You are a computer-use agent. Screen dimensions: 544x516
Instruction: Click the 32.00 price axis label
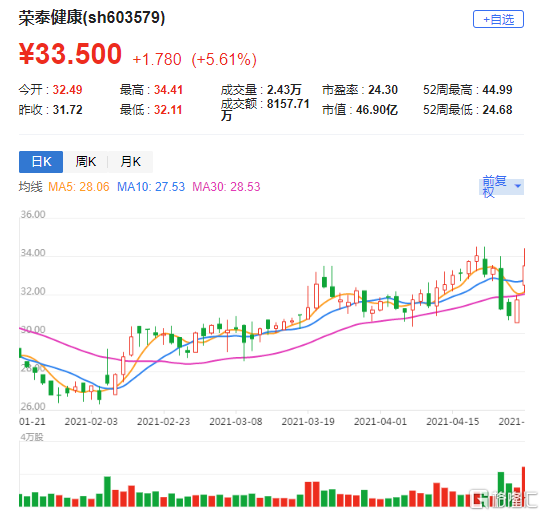(x=33, y=291)
